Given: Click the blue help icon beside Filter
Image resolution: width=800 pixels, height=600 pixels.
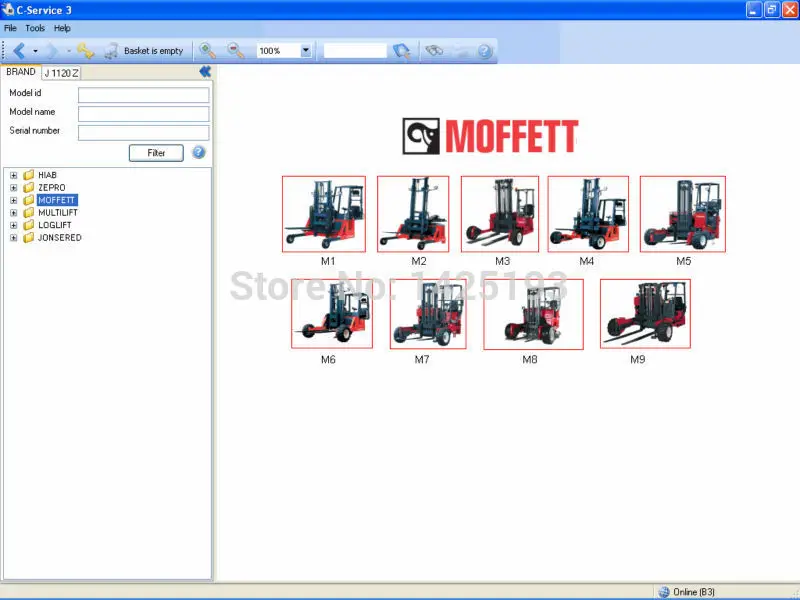Looking at the screenshot, I should click(198, 153).
